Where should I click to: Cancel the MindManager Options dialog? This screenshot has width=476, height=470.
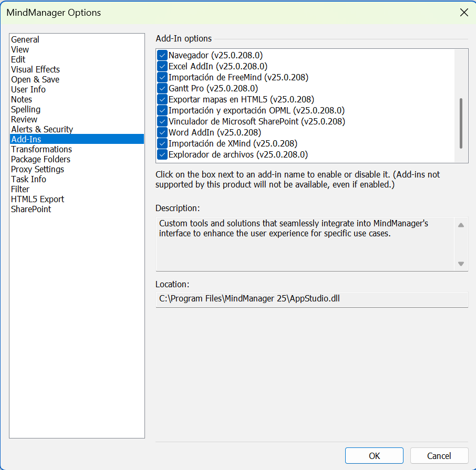[x=439, y=455]
